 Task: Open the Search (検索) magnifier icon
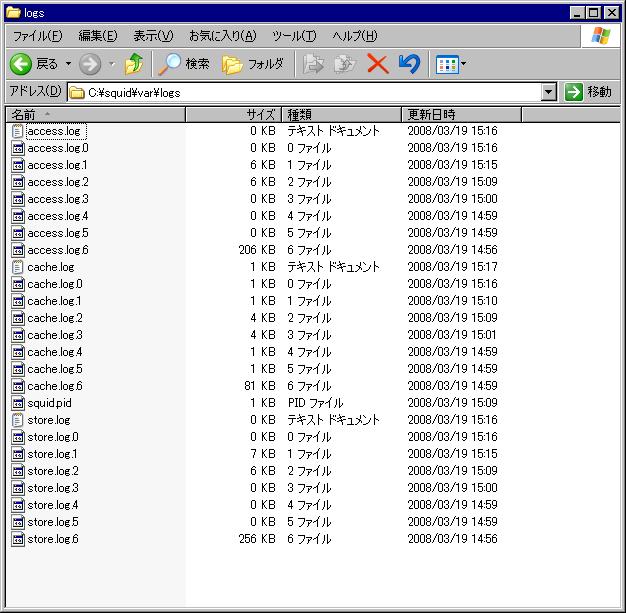169,64
